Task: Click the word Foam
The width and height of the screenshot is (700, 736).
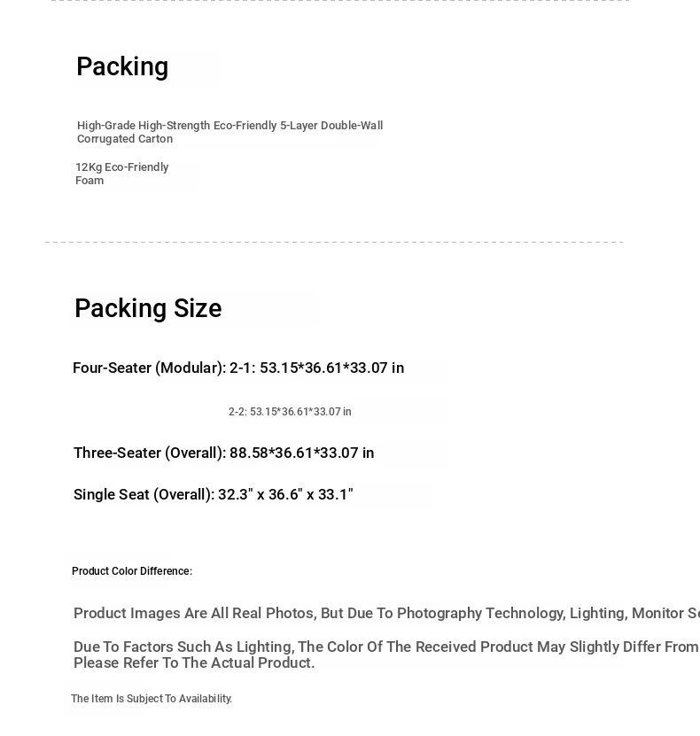Action: 89,181
